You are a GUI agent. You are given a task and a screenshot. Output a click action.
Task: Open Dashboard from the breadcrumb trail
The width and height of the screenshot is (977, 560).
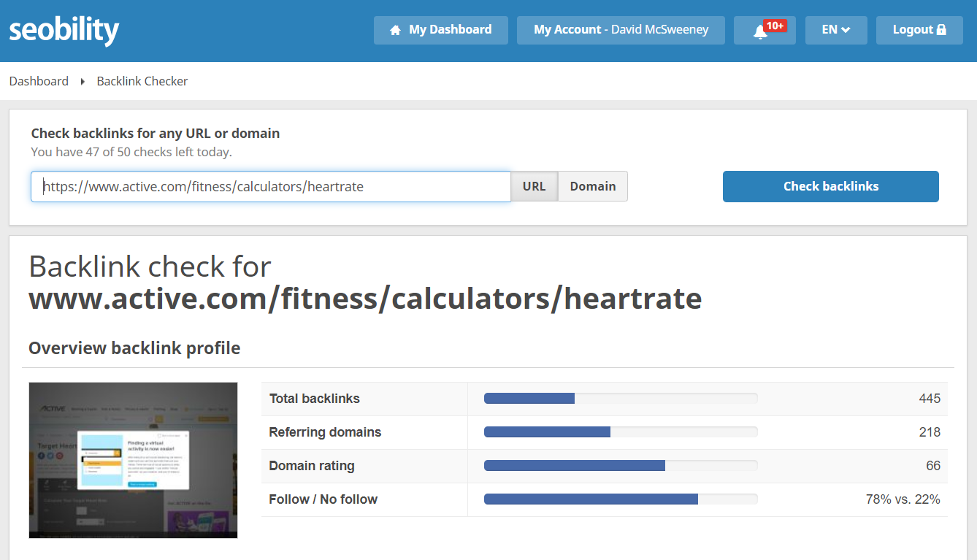(39, 80)
